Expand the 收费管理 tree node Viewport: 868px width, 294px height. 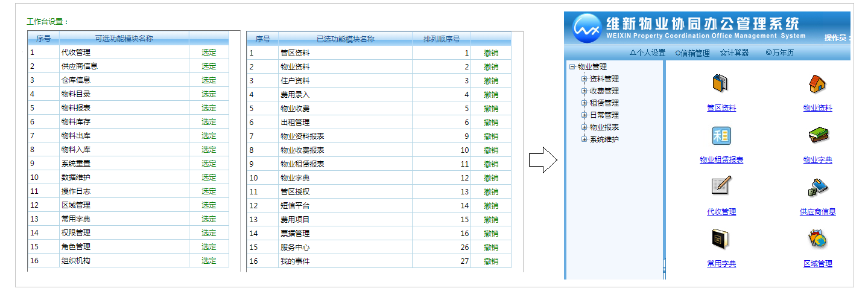[x=584, y=91]
